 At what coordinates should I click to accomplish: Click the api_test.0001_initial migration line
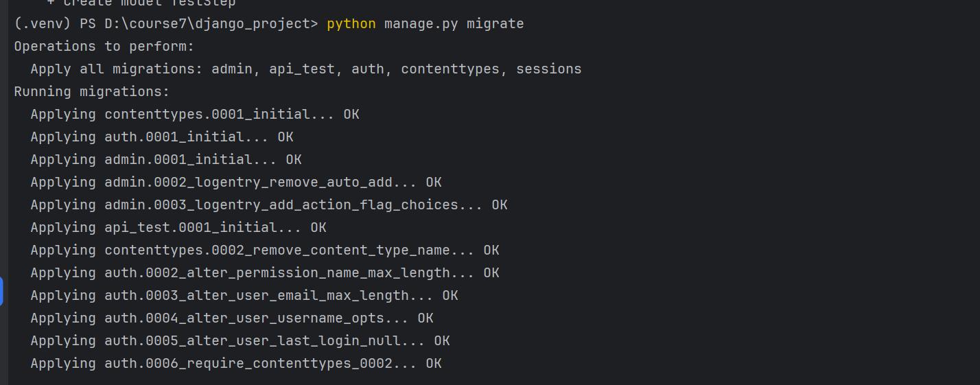[178, 228]
